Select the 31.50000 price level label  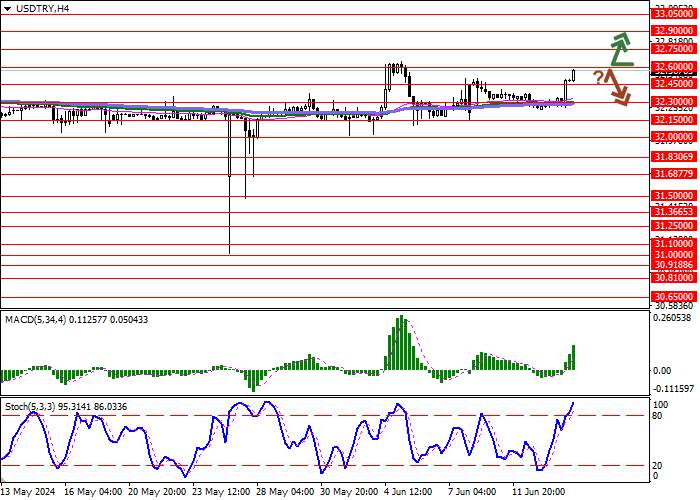point(674,196)
